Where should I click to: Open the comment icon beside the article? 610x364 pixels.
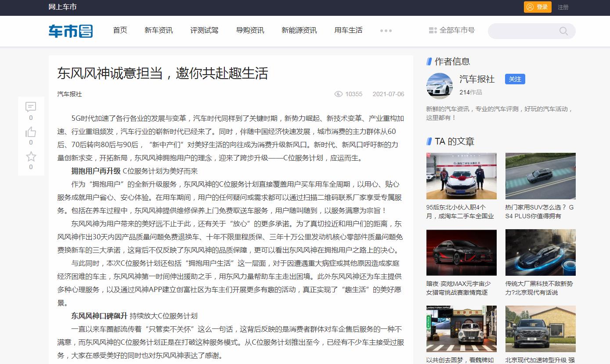click(x=31, y=107)
